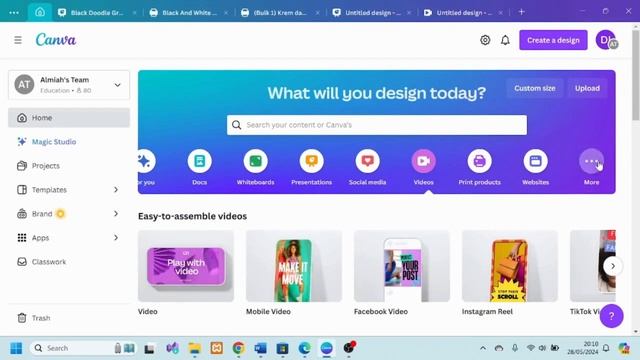The image size is (640, 360).
Task: Click the Canva app icon in taskbar
Action: click(x=326, y=348)
